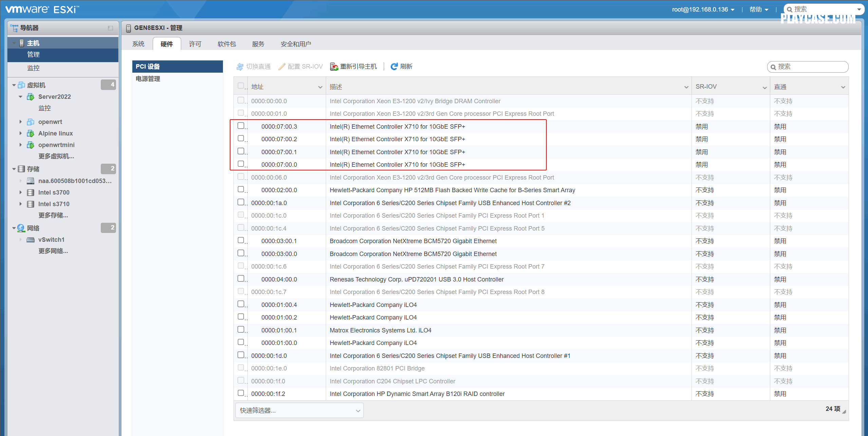Tick the select-all checkbox in table header

pyautogui.click(x=241, y=86)
